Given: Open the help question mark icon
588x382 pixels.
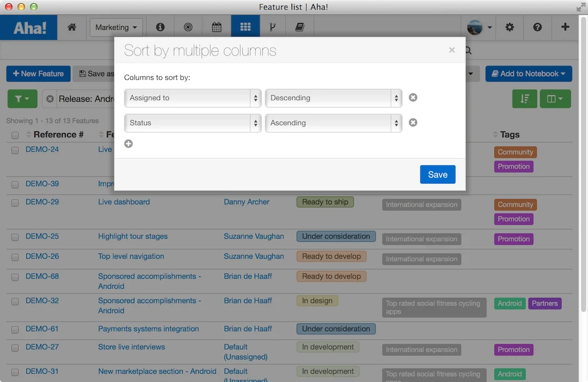Looking at the screenshot, I should (x=537, y=27).
